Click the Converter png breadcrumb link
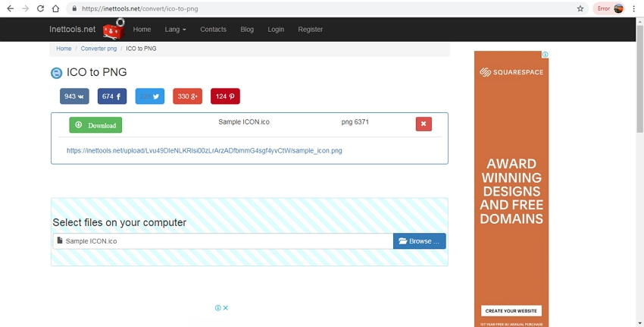 [x=98, y=49]
